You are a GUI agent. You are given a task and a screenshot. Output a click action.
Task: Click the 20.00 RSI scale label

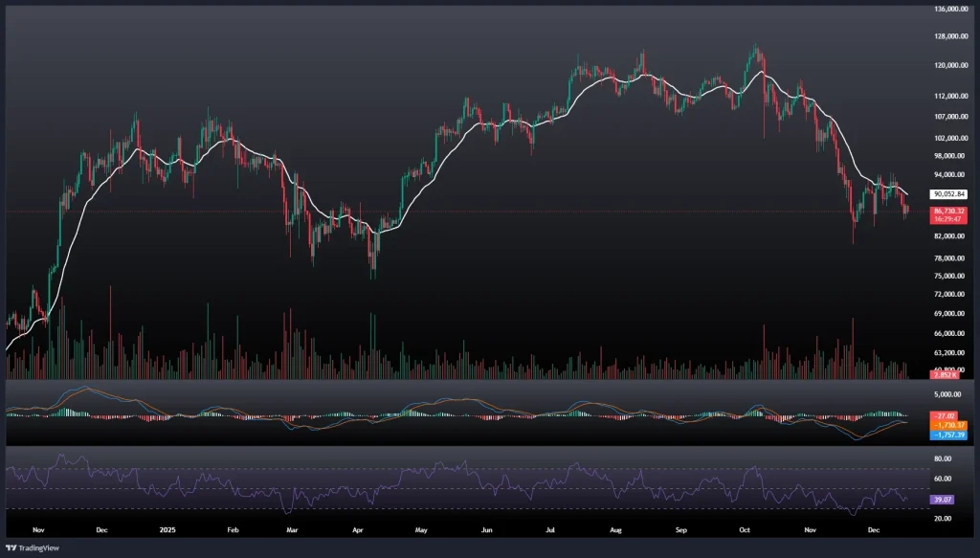[942, 518]
